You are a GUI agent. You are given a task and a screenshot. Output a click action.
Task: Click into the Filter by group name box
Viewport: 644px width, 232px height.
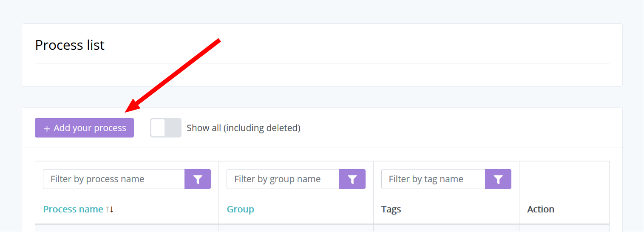pos(283,179)
